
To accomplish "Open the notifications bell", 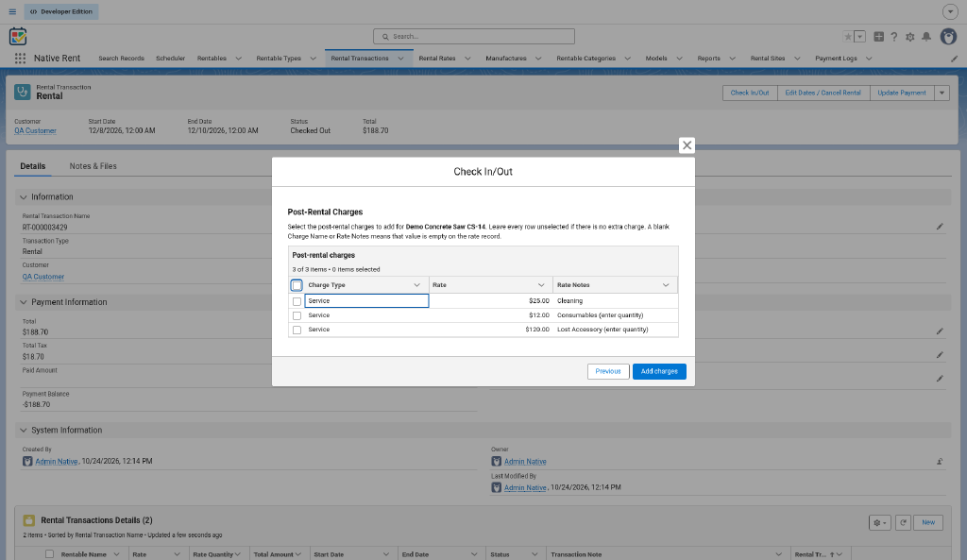I will point(926,37).
